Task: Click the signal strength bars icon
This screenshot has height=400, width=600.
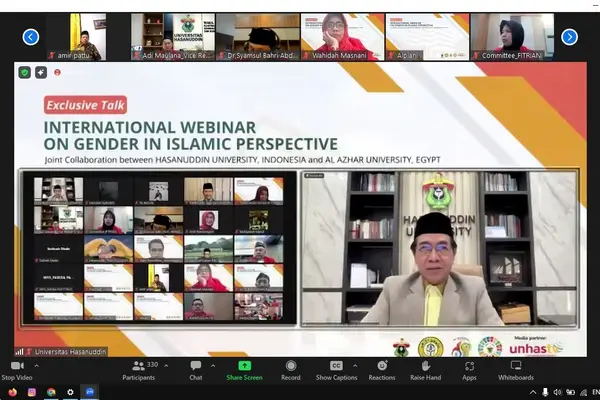Action: click(x=19, y=351)
